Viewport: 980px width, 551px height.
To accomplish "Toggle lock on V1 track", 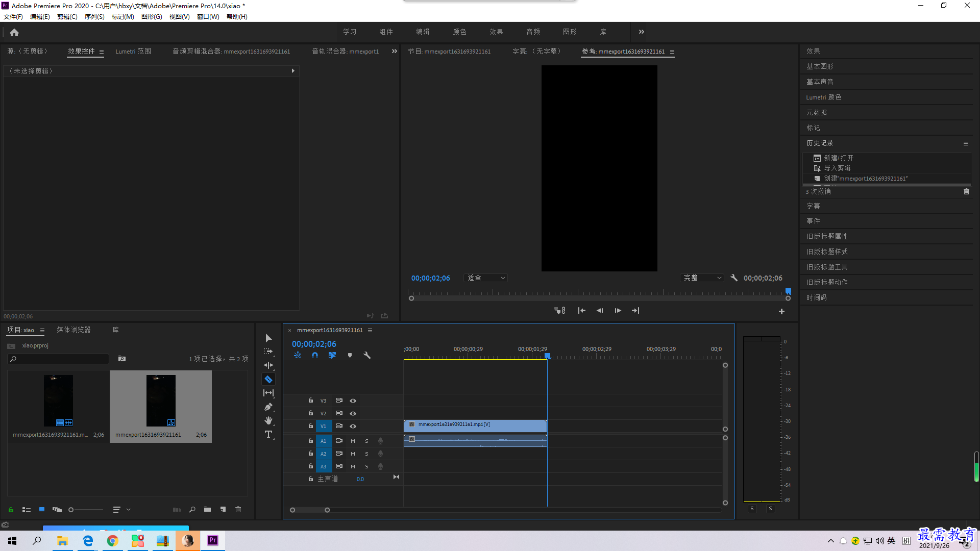I will [310, 425].
